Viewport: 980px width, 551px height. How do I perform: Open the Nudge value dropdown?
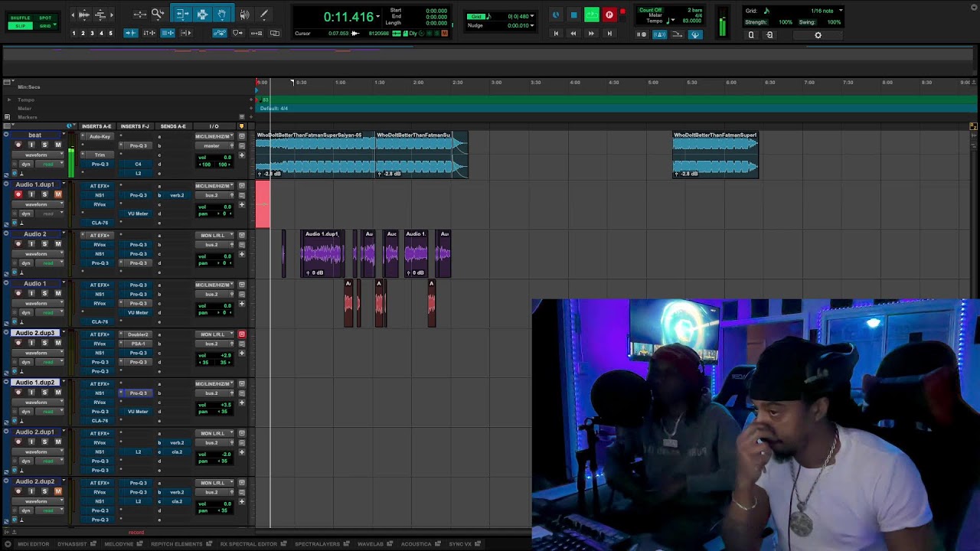532,25
